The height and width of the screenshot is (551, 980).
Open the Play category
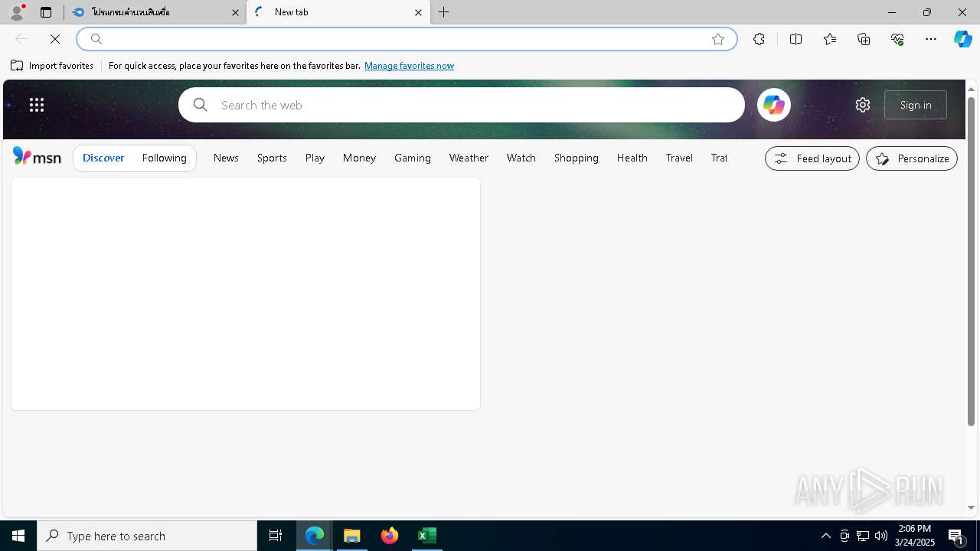point(315,158)
